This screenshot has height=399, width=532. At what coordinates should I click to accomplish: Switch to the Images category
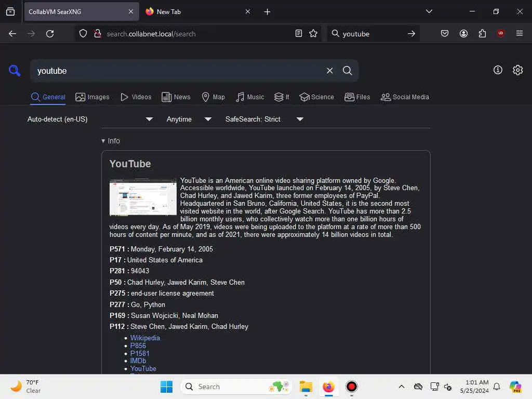[x=92, y=97]
